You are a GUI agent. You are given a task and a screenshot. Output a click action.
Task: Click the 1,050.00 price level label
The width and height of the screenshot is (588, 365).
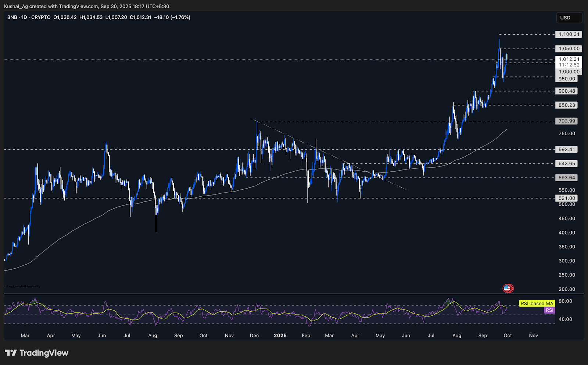(569, 49)
